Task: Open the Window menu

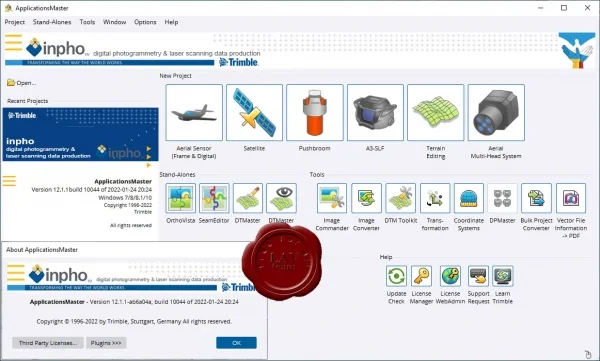Action: tap(114, 22)
